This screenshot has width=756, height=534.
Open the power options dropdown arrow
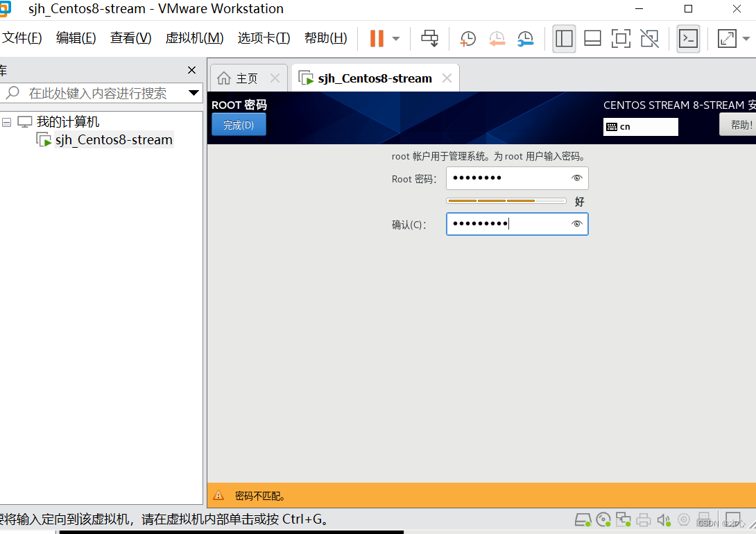coord(396,39)
